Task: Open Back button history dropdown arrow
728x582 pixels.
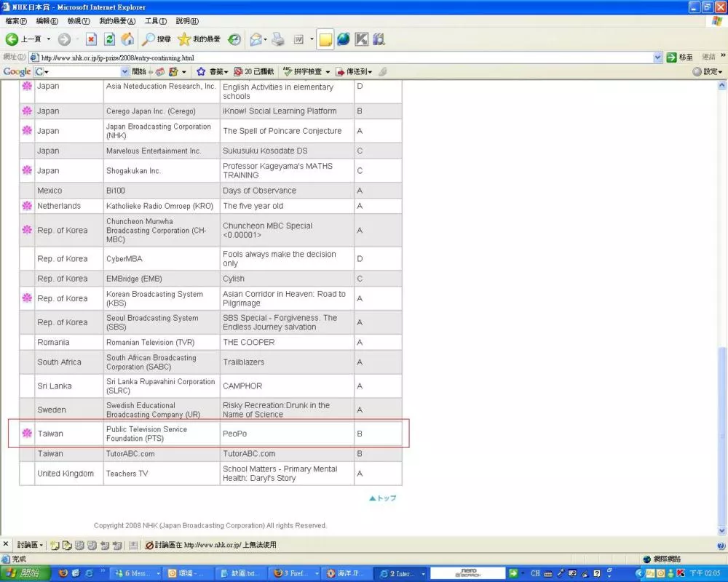Action: tap(48, 39)
